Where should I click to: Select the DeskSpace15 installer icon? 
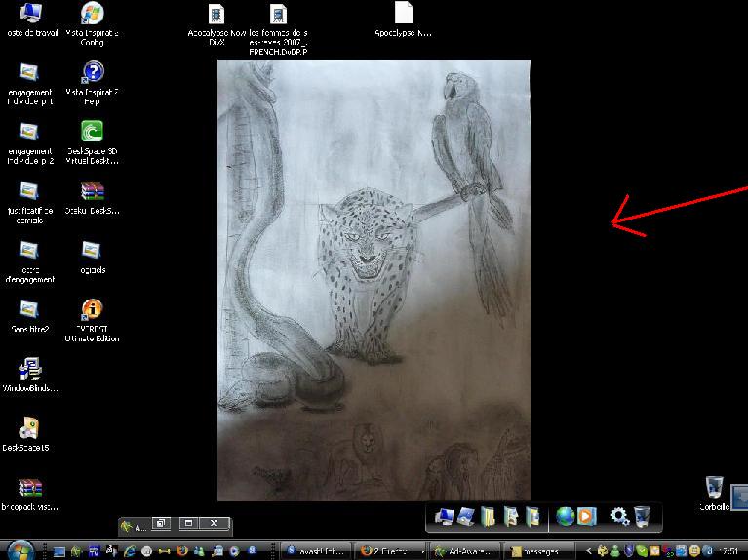point(26,433)
